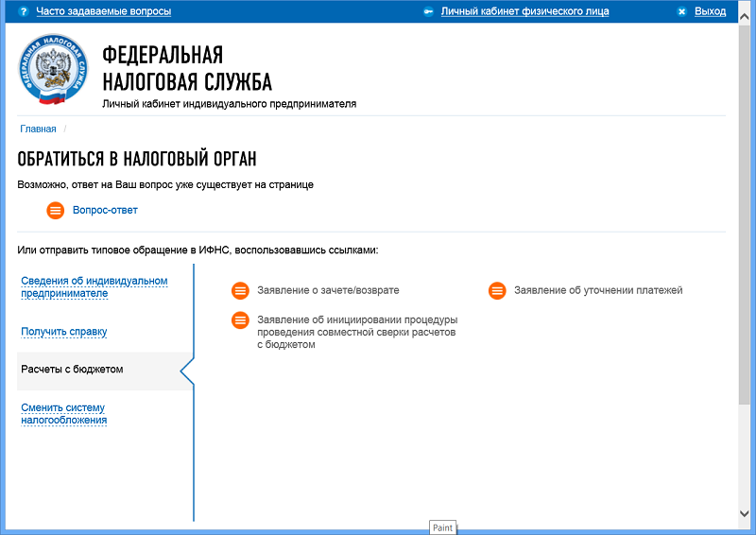Click orange icon for Заявление об уточнении платежей

[x=497, y=291]
